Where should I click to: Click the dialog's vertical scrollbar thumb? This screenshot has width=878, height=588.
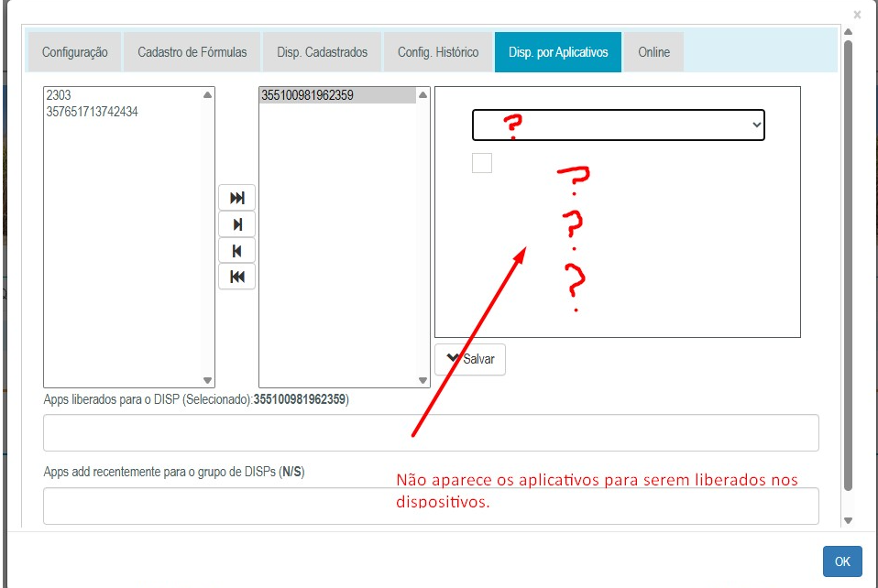coord(849,266)
